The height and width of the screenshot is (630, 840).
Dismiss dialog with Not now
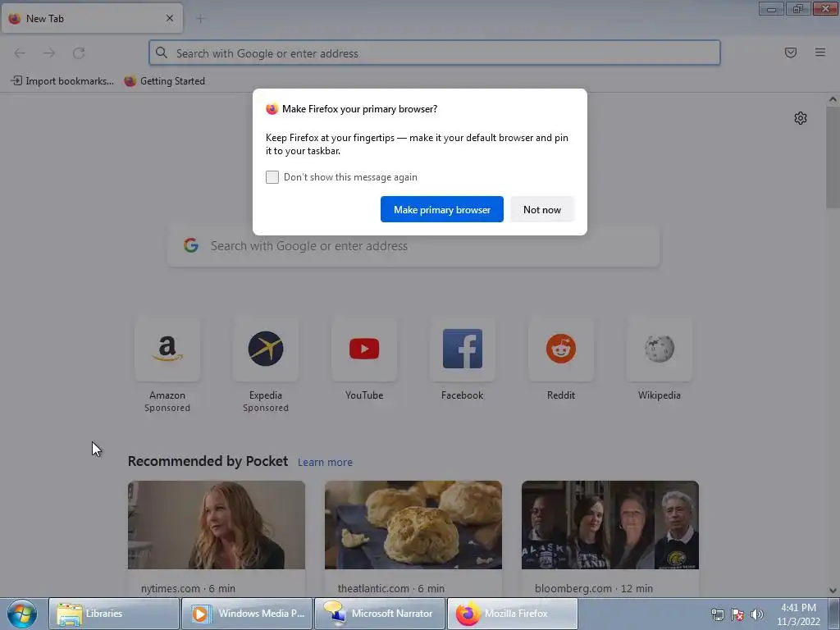(542, 209)
